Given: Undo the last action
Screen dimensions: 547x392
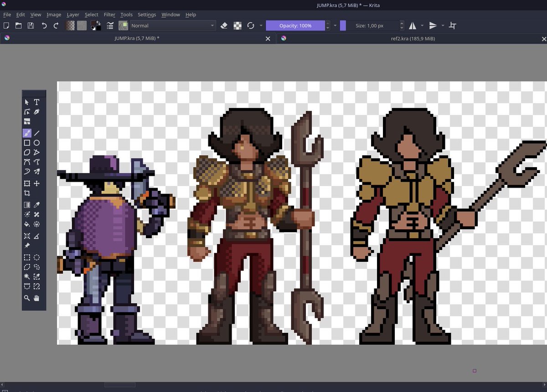Looking at the screenshot, I should pyautogui.click(x=44, y=25).
